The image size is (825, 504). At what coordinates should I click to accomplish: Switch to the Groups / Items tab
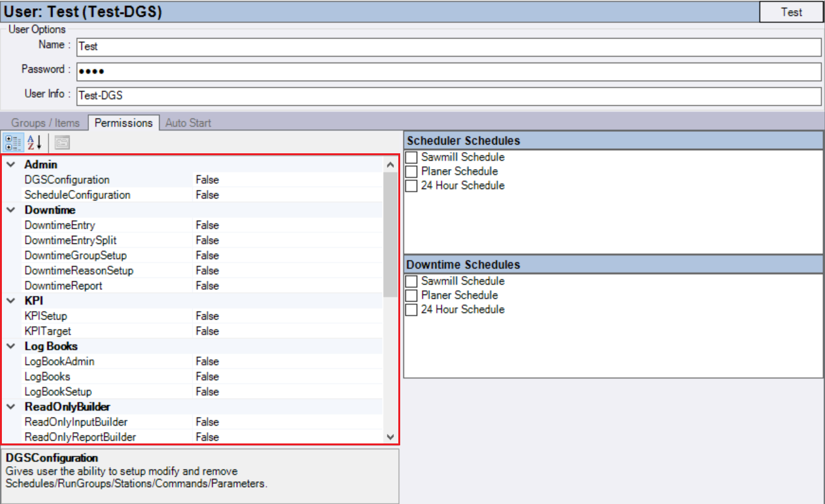[45, 123]
